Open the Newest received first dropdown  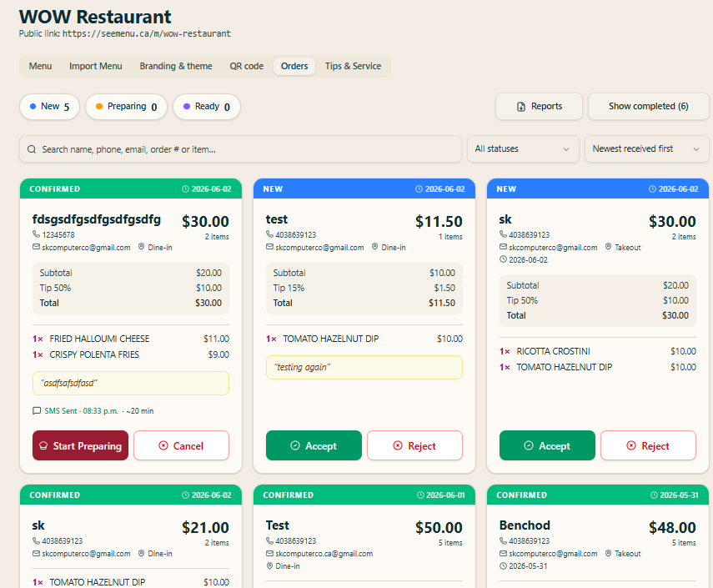click(646, 148)
